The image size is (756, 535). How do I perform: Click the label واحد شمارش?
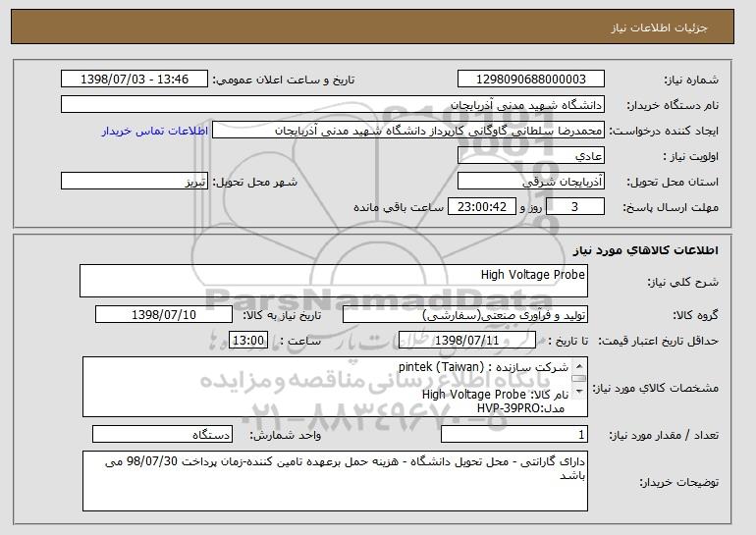pyautogui.click(x=285, y=436)
